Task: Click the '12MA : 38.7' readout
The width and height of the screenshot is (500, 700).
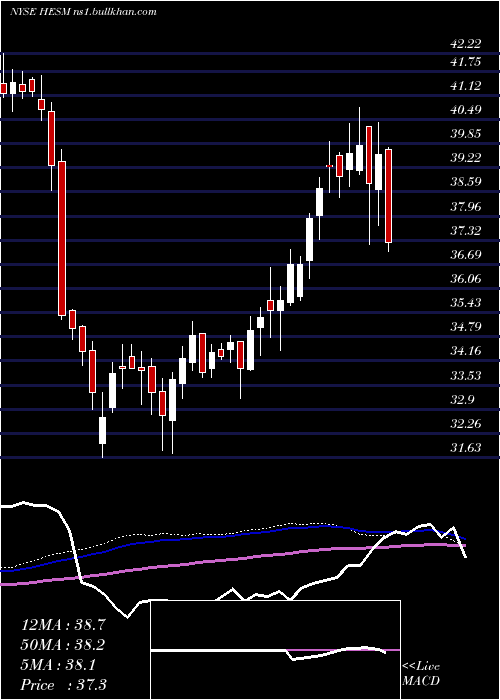Action: click(x=63, y=625)
